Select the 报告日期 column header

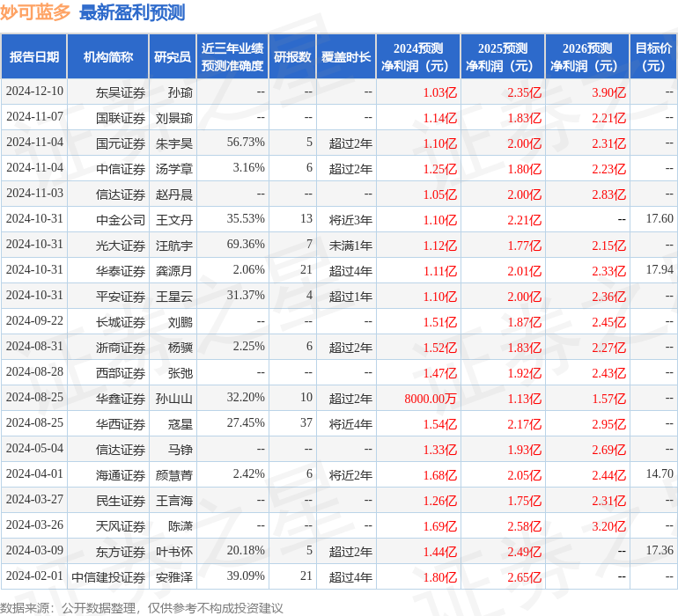34,56
